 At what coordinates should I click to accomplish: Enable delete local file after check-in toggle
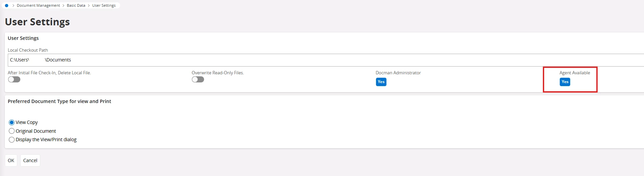click(14, 79)
